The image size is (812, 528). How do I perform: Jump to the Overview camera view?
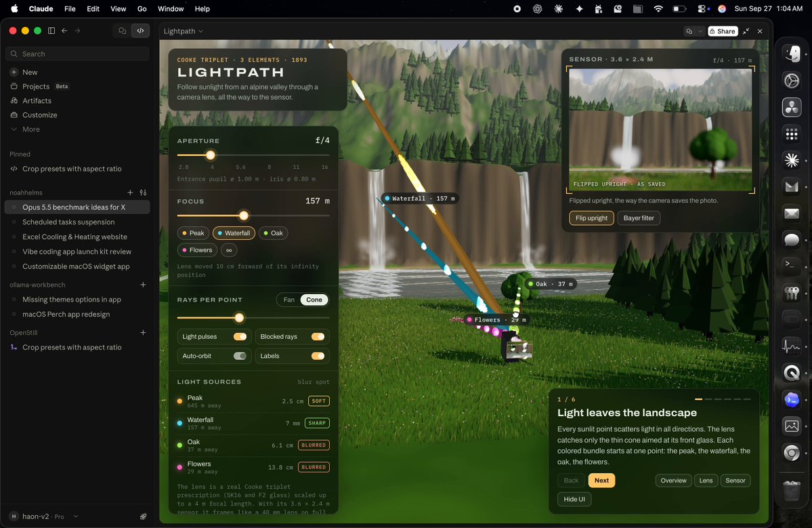(x=673, y=481)
